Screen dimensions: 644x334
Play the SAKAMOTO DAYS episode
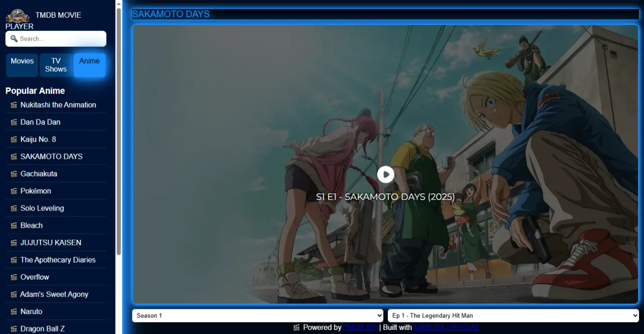[385, 174]
